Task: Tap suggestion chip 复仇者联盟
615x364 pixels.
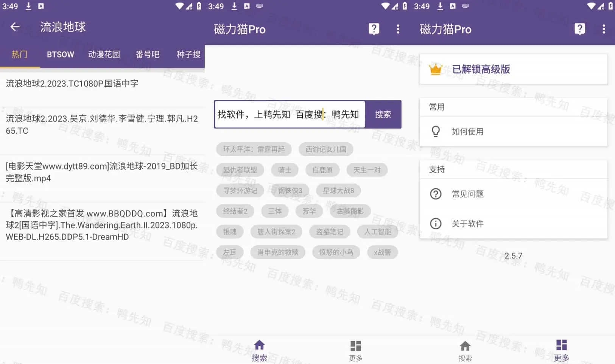Action: pyautogui.click(x=240, y=170)
